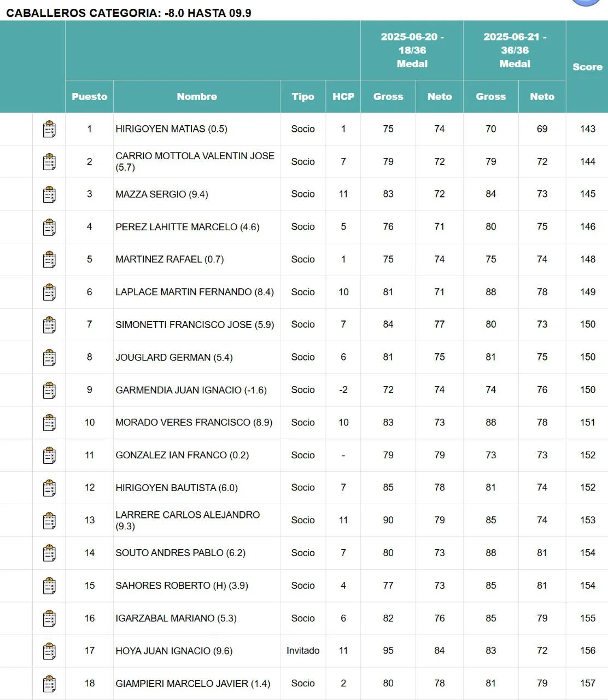Screen dimensions: 608x700
Task: Click the Tipo column header
Action: [303, 97]
